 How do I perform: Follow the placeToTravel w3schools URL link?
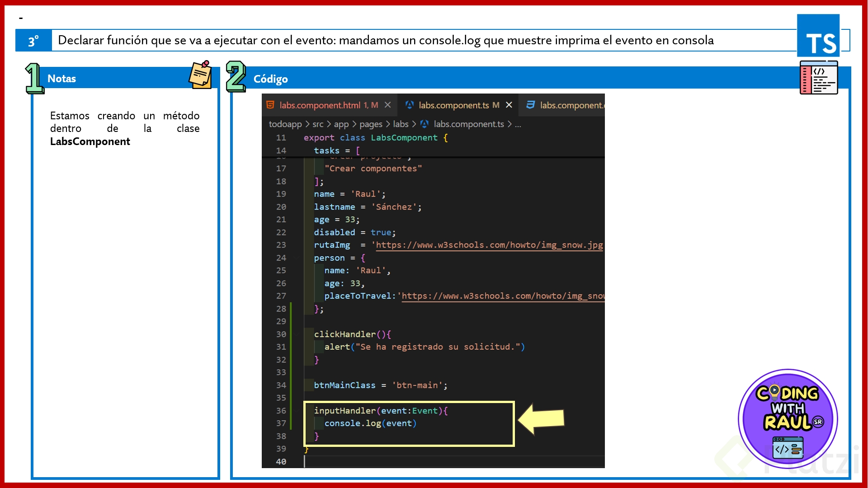503,296
